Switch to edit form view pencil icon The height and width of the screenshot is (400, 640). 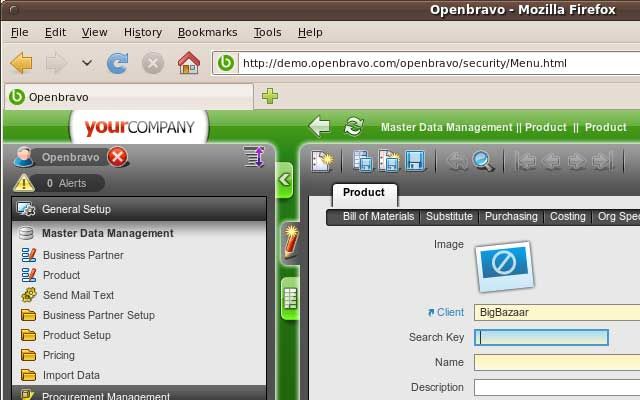[x=291, y=242]
